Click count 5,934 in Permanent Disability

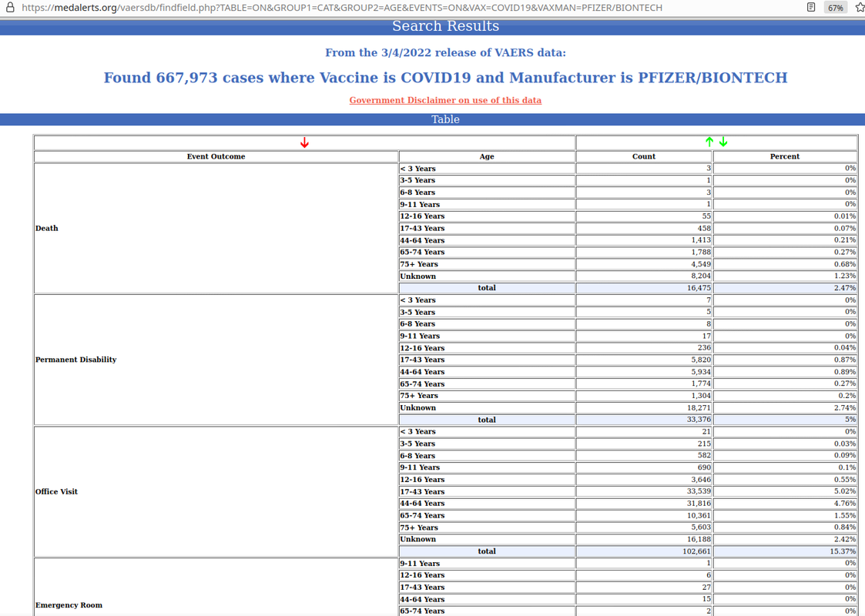coord(644,372)
